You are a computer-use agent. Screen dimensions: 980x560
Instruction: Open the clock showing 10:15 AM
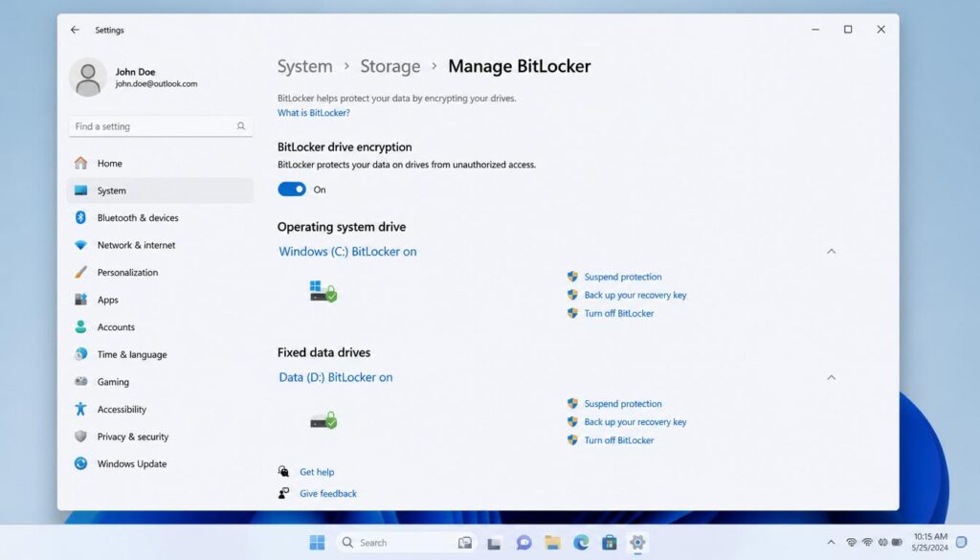coord(930,542)
